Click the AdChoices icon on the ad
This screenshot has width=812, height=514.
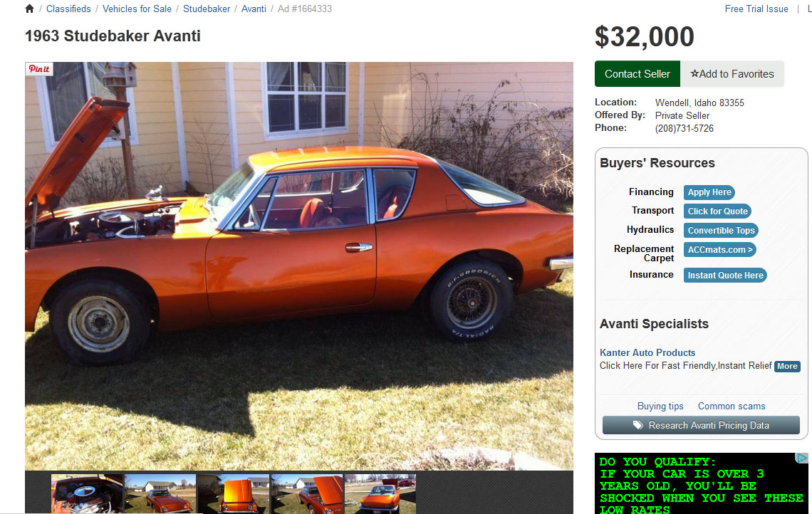[801, 458]
